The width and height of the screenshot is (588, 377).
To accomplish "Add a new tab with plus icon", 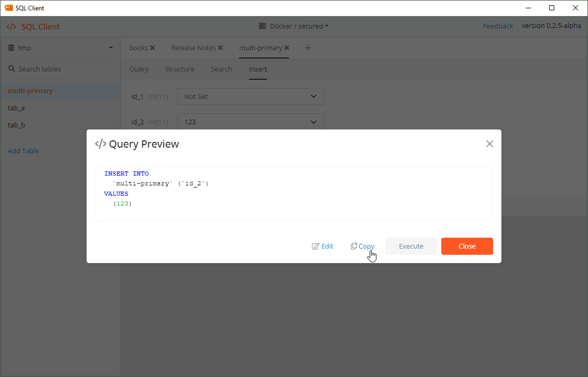I will point(308,48).
